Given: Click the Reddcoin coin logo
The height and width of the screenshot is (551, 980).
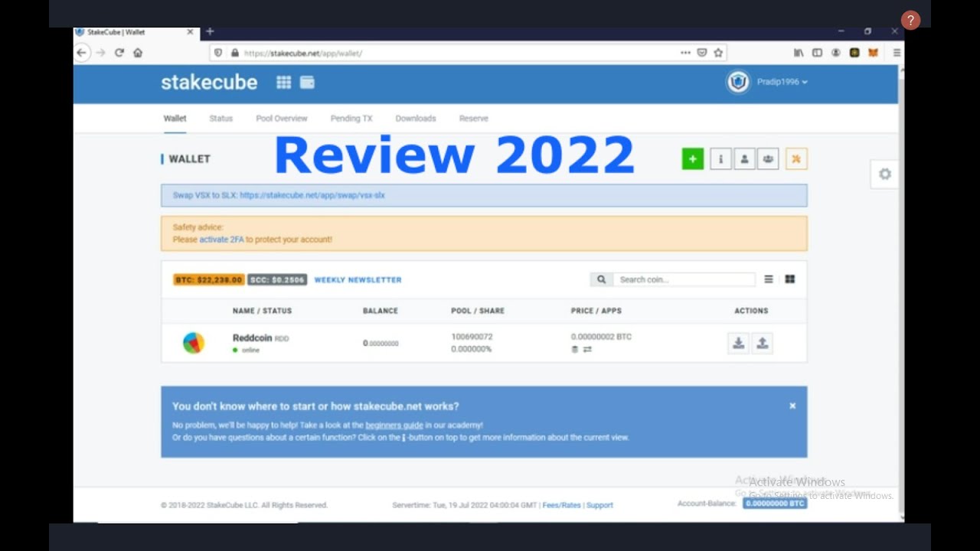Looking at the screenshot, I should [194, 343].
